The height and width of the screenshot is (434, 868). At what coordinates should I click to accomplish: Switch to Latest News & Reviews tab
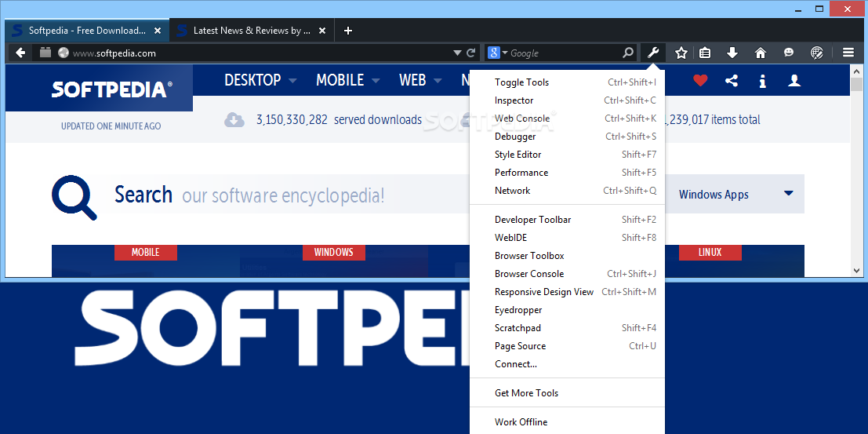click(252, 31)
